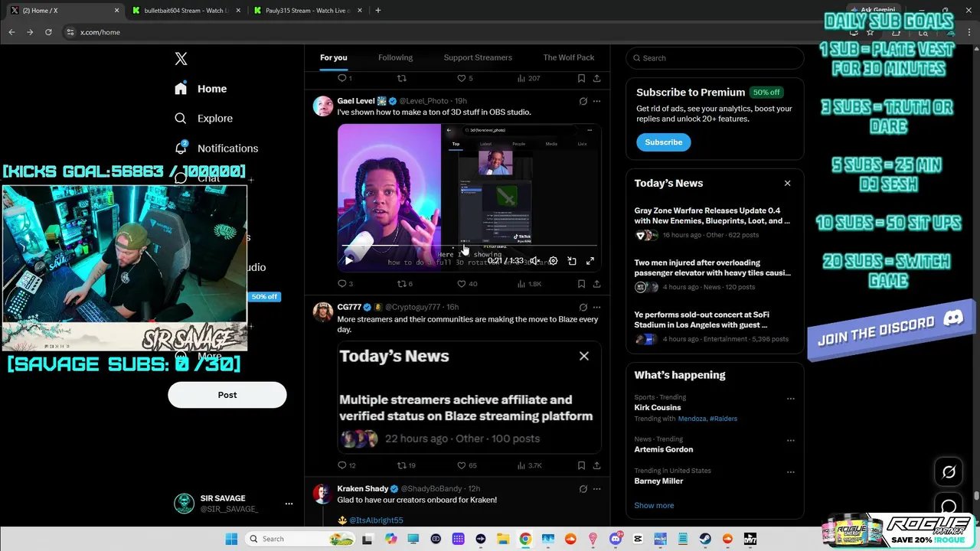Image resolution: width=980 pixels, height=551 pixels.
Task: Bookmark Gael Level's post
Action: click(581, 284)
